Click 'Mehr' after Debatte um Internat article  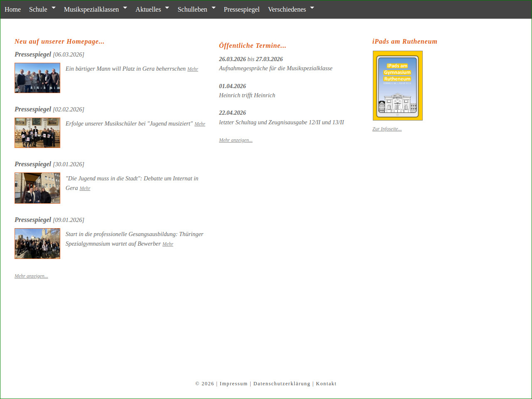coord(85,188)
